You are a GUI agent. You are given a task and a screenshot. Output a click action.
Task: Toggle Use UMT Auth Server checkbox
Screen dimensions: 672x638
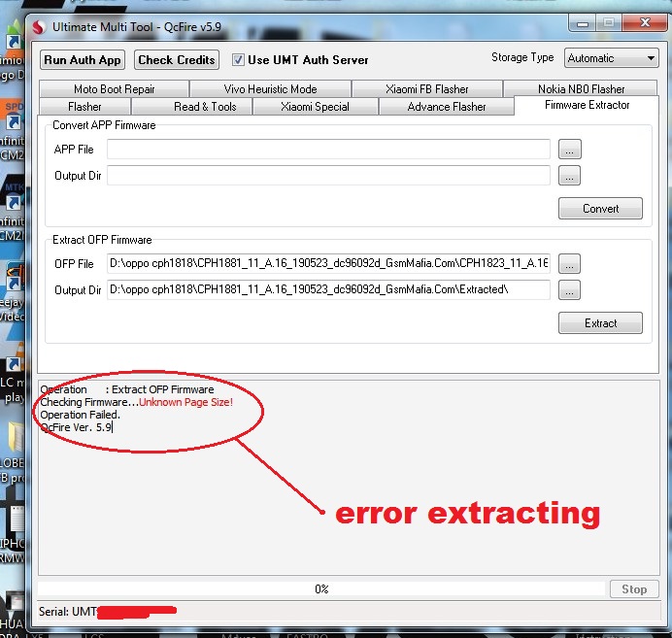[238, 59]
